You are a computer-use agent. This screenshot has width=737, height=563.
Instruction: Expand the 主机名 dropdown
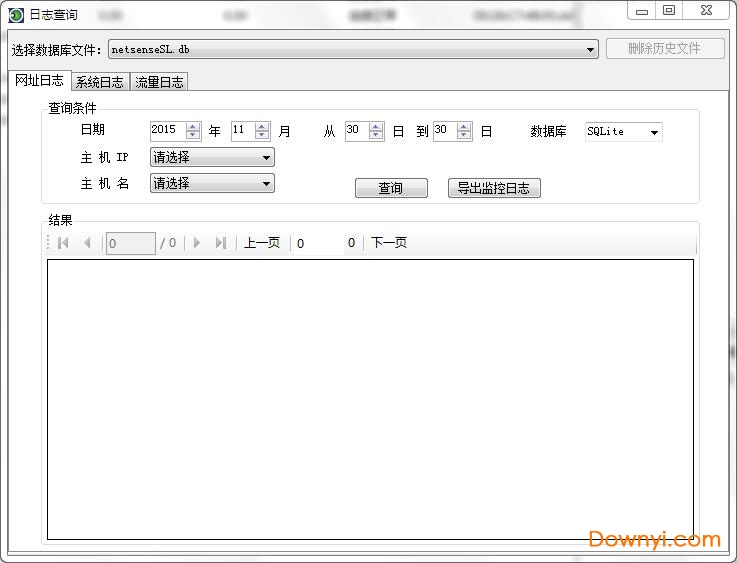tap(266, 184)
